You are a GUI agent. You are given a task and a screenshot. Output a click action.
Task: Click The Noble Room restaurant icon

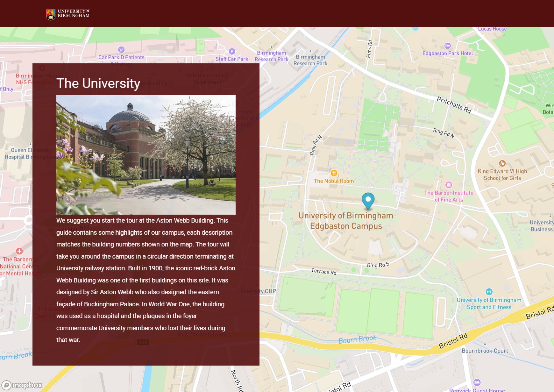click(x=334, y=173)
